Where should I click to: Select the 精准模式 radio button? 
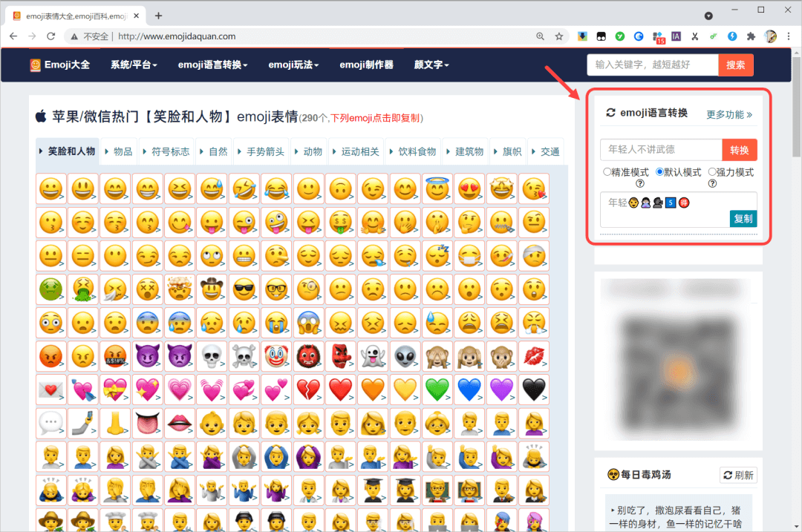[607, 171]
